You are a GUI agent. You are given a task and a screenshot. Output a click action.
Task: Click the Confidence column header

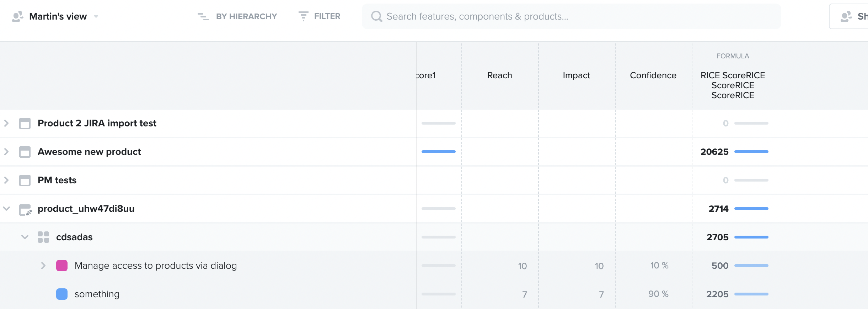653,75
